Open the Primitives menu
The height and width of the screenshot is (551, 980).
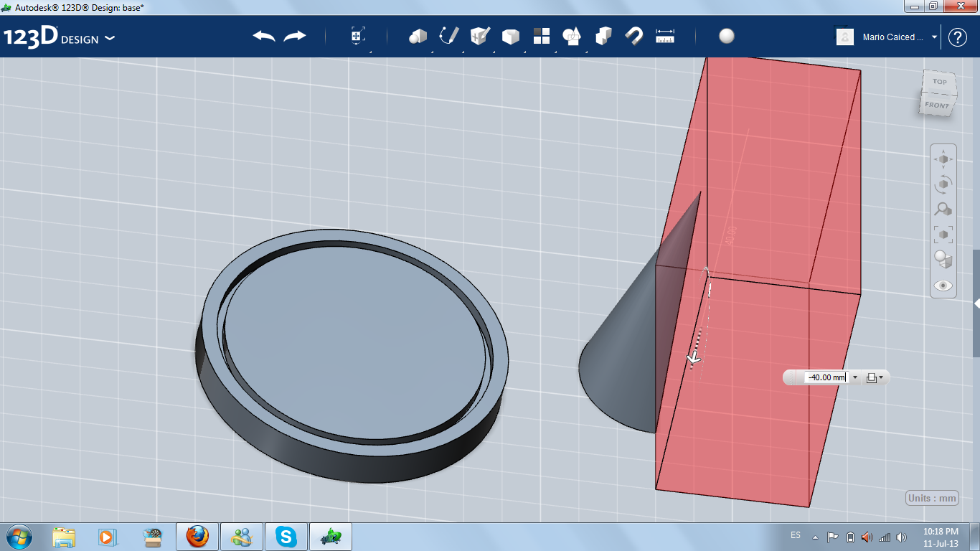click(x=418, y=36)
